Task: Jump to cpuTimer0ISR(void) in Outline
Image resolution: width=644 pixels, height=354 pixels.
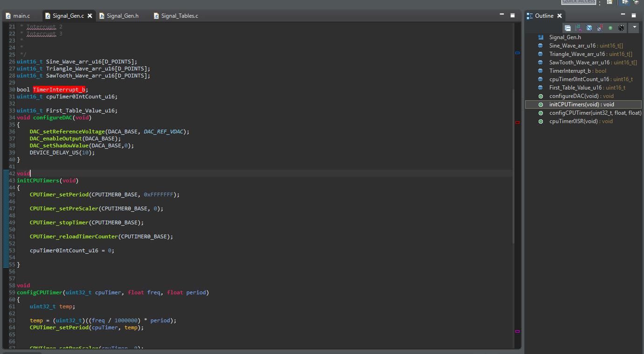Action: 575,121
